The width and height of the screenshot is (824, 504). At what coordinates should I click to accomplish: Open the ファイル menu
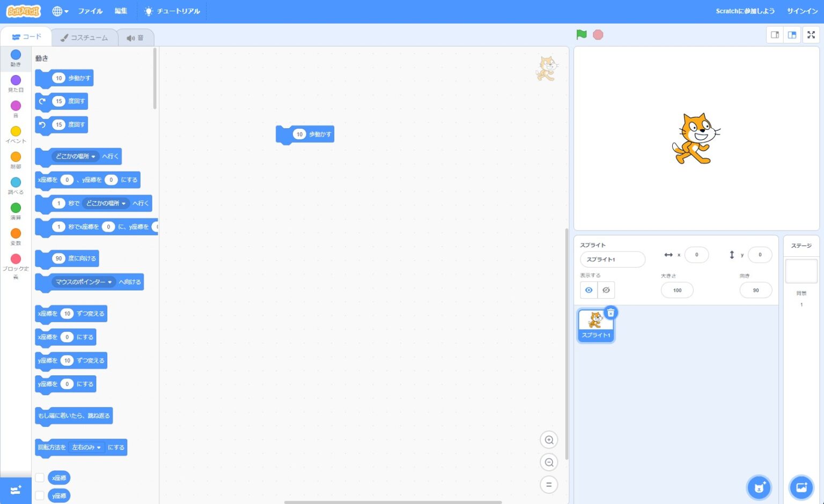[x=90, y=11]
